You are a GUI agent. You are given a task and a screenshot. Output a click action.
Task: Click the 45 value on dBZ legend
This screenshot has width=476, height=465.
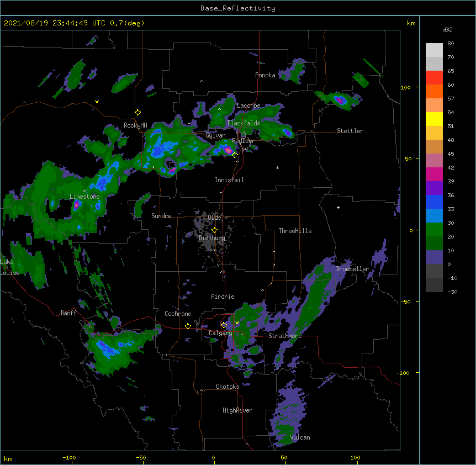451,154
